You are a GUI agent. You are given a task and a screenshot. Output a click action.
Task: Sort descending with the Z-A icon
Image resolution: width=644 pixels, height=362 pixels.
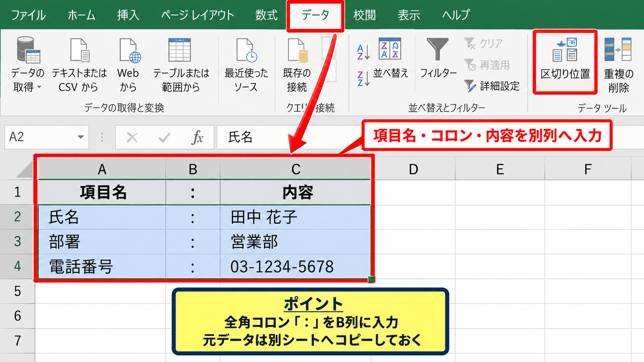tap(363, 78)
